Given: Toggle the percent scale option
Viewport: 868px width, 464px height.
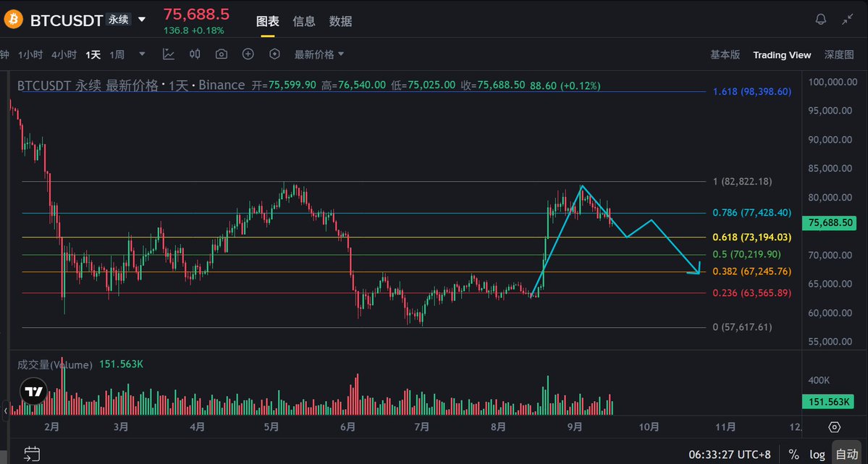Looking at the screenshot, I should click(794, 455).
